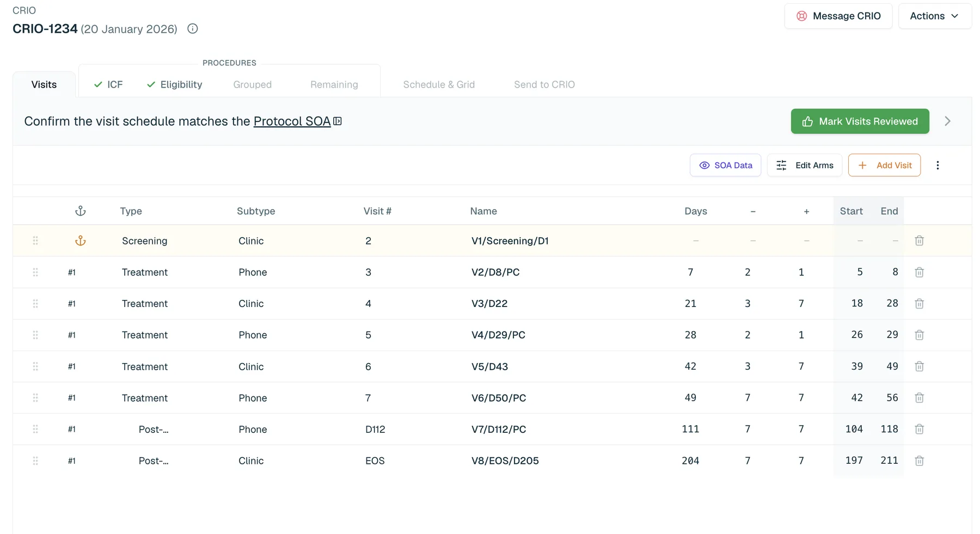
Task: Click the Start value 26 for V4/D29/PC
Action: (x=857, y=335)
